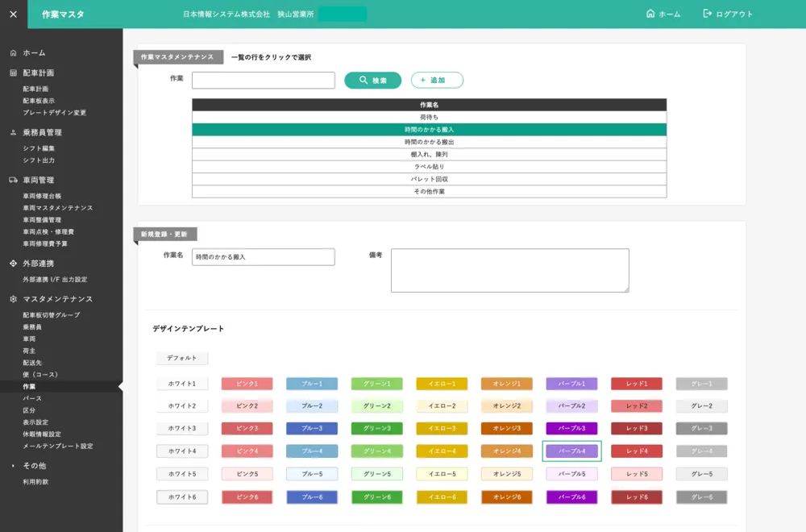This screenshot has height=532, width=806.
Task: Click the 車両管理 truck icon
Action: 13,180
